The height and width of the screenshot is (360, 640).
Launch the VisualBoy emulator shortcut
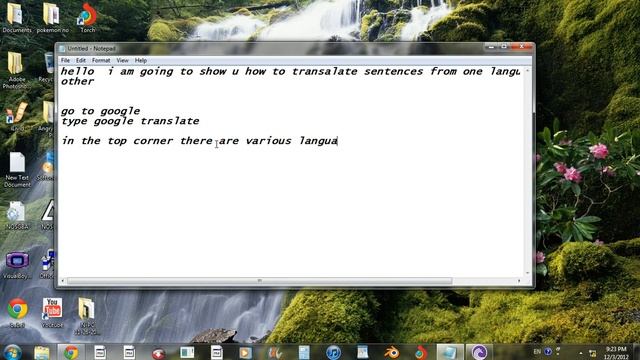(x=17, y=265)
